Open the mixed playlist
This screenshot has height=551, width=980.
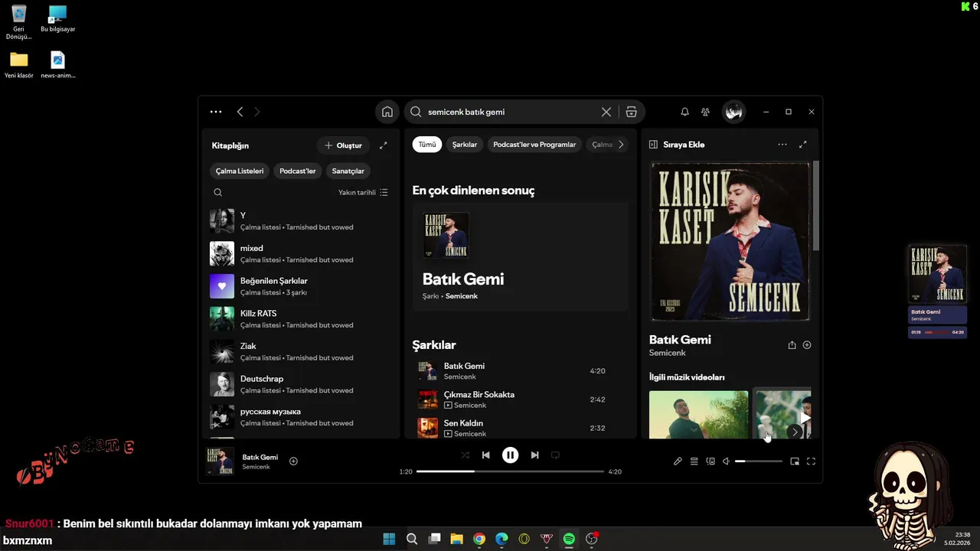point(302,254)
